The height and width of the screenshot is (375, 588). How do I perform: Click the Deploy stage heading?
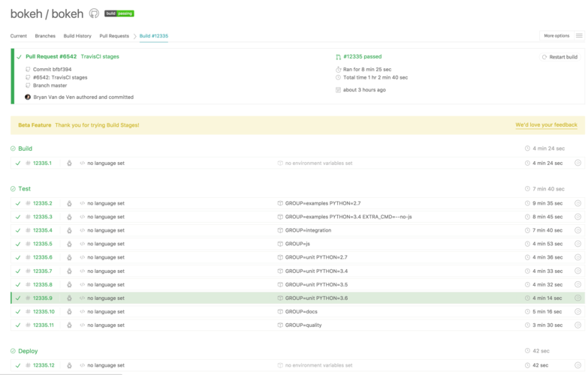point(28,351)
